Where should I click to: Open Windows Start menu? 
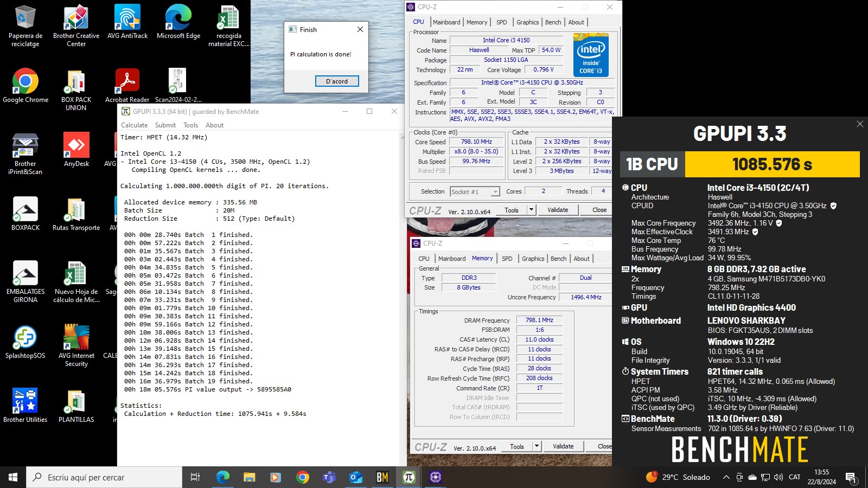13,477
